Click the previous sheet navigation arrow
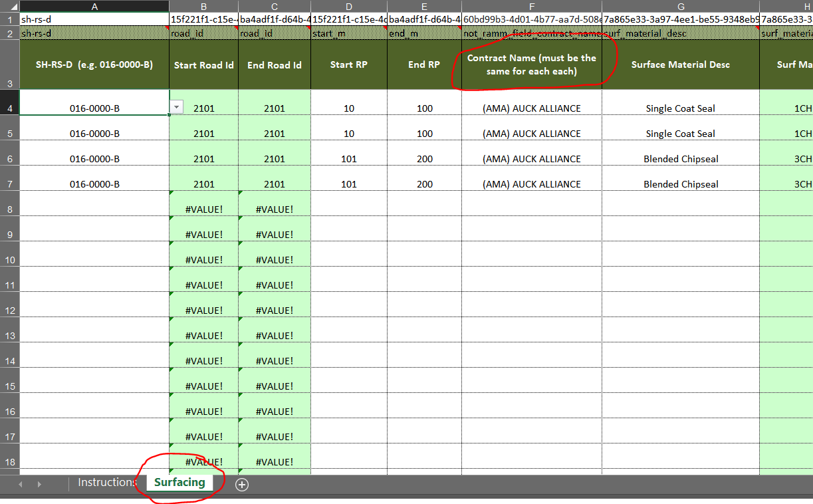Image resolution: width=813 pixels, height=504 pixels. pos(21,484)
